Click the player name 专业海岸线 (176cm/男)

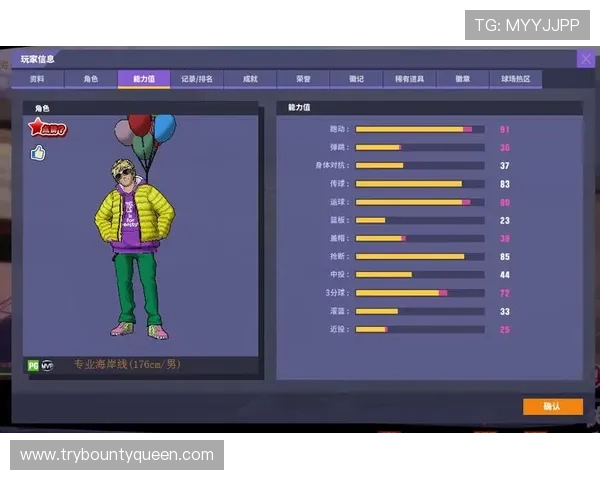point(127,364)
